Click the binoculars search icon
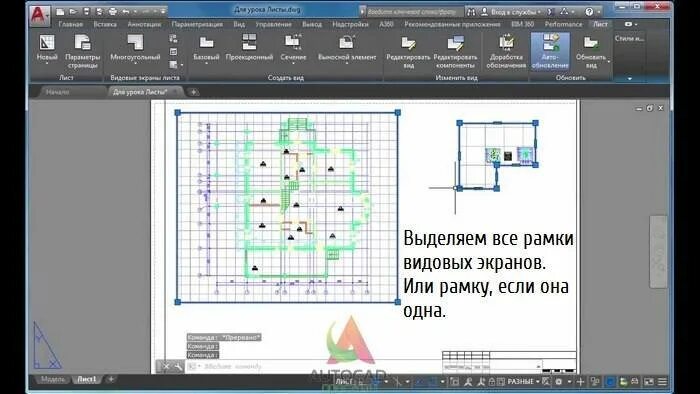 pyautogui.click(x=471, y=12)
